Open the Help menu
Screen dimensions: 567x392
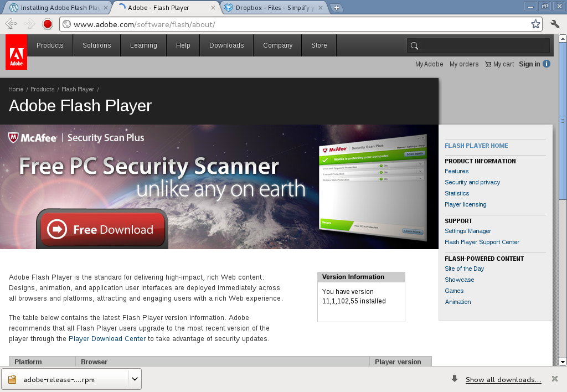(183, 45)
